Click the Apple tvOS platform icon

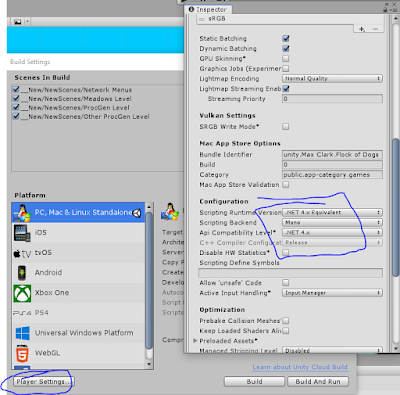(x=22, y=253)
